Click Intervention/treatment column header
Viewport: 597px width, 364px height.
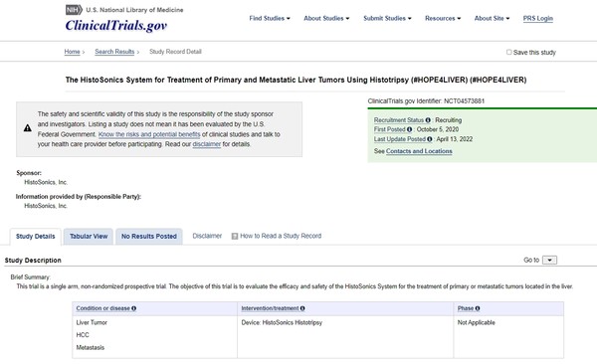click(x=270, y=308)
